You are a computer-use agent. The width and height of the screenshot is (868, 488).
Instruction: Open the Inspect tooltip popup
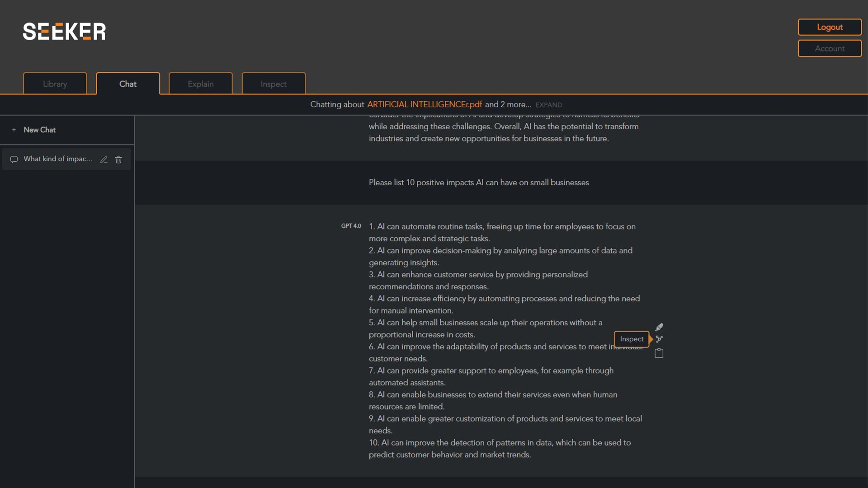click(x=631, y=339)
